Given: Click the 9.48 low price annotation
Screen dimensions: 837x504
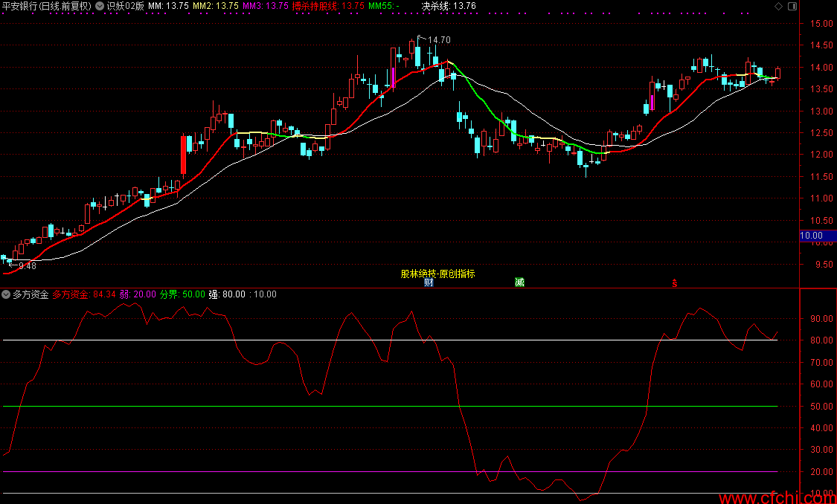Looking at the screenshot, I should (28, 265).
